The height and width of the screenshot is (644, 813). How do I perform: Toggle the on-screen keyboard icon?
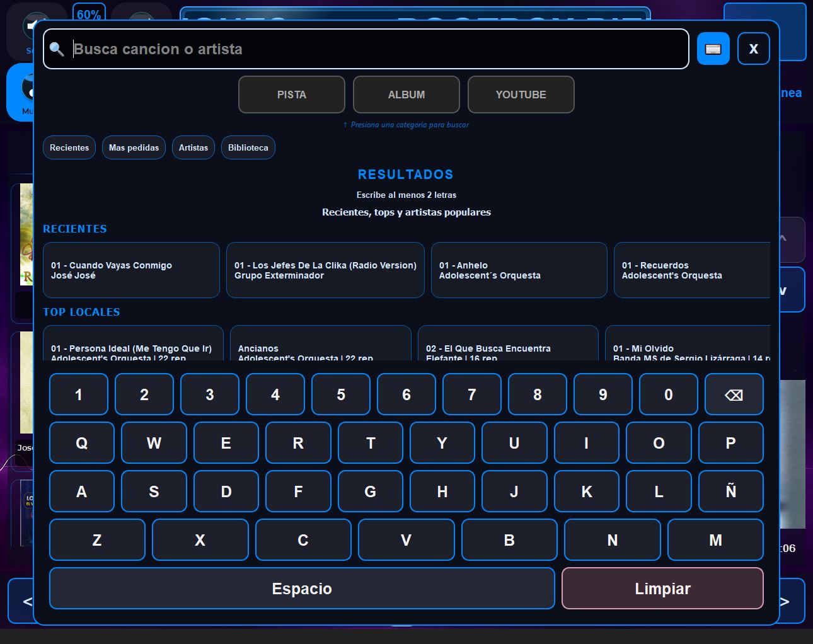click(713, 49)
